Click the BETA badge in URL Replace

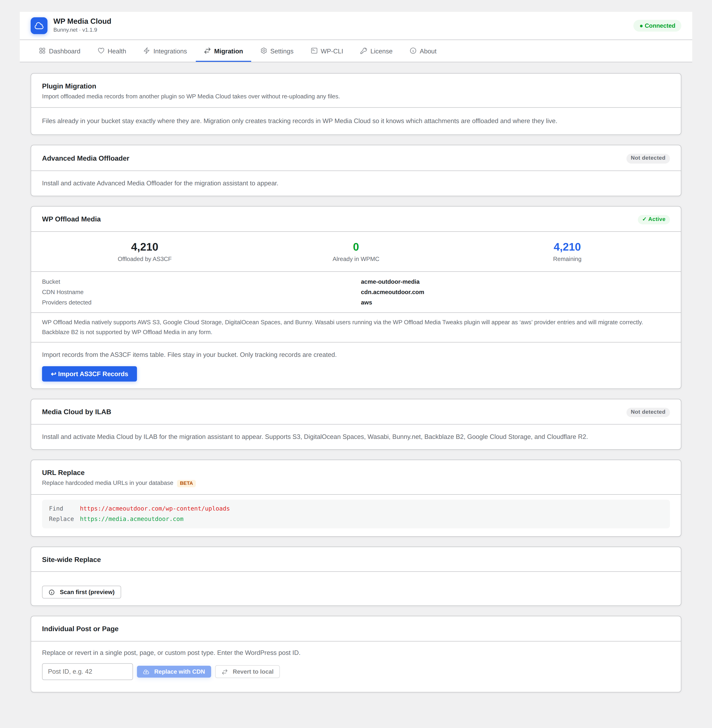[x=186, y=483]
